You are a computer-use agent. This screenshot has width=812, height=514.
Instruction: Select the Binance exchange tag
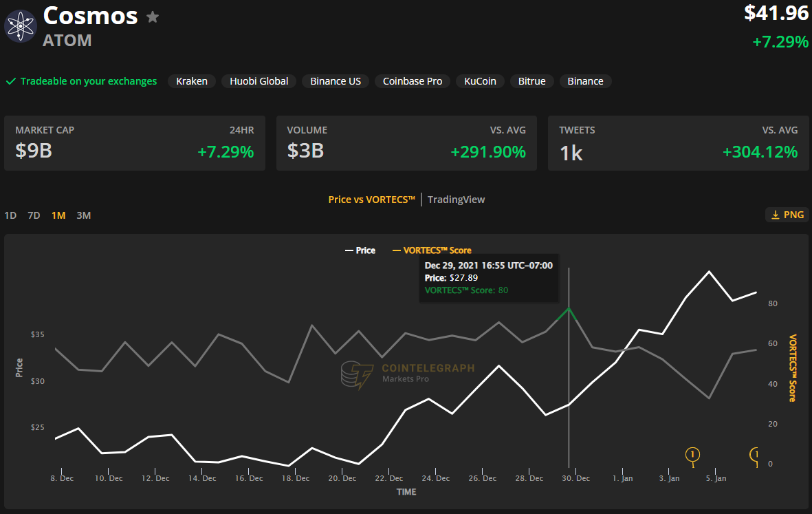click(585, 81)
